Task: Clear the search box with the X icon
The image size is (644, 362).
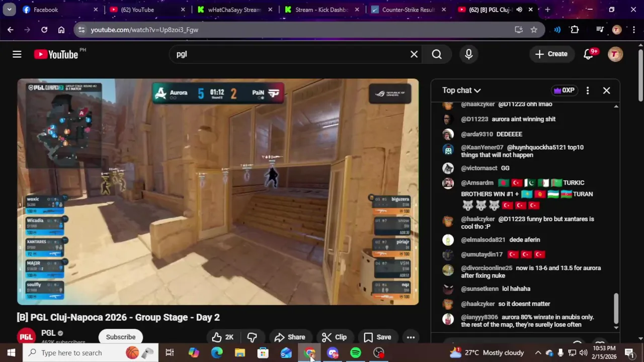Action: [x=414, y=54]
